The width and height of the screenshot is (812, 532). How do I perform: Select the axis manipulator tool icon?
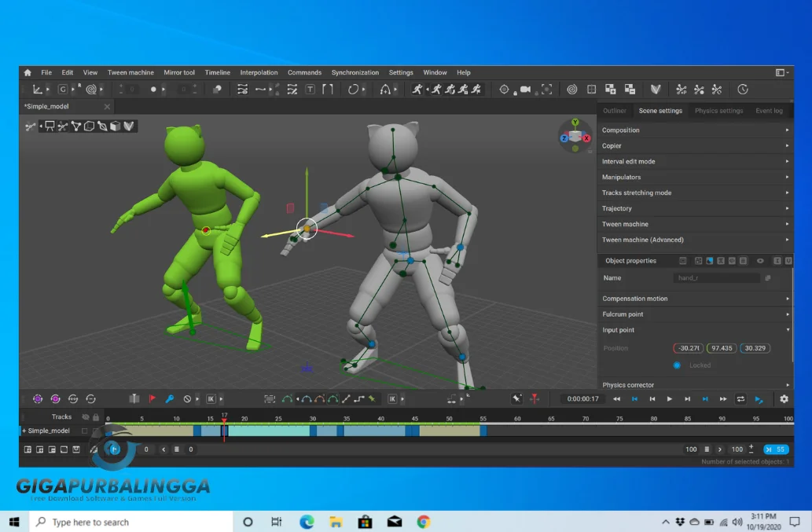pyautogui.click(x=37, y=90)
